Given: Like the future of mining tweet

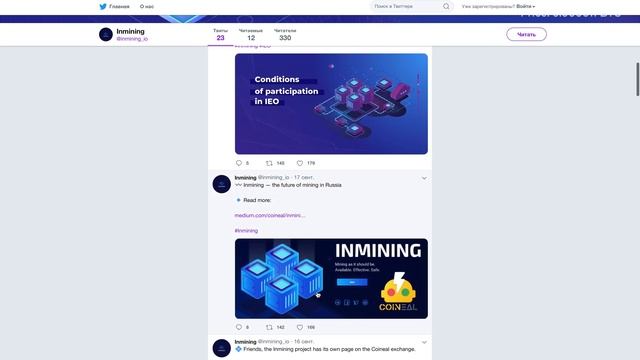Looking at the screenshot, I should point(300,327).
